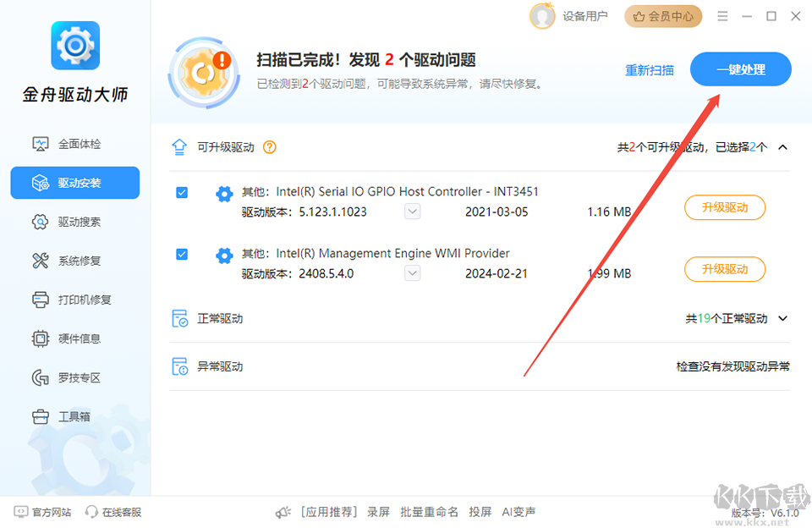The width and height of the screenshot is (812, 528).
Task: Open the 官方网站 link
Action: coord(43,512)
